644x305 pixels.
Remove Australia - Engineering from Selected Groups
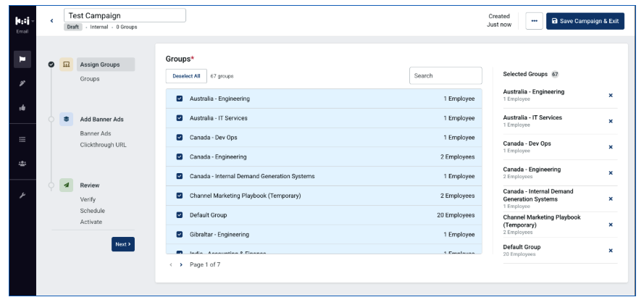click(x=611, y=95)
